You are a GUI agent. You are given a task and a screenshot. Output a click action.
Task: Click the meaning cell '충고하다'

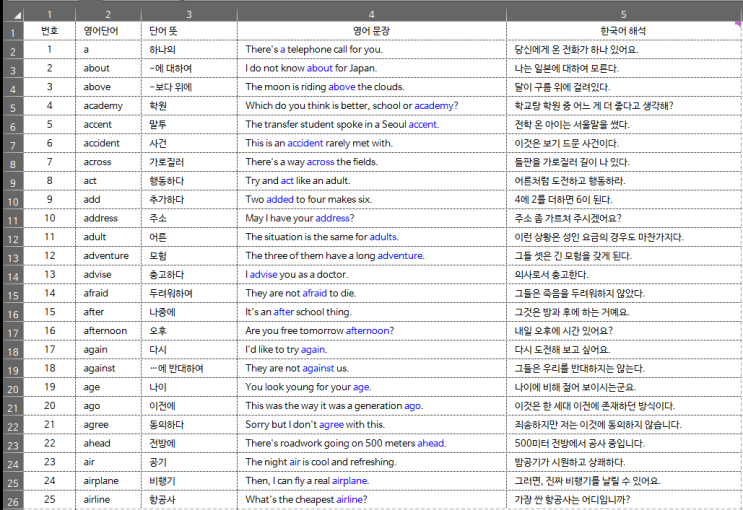189,274
